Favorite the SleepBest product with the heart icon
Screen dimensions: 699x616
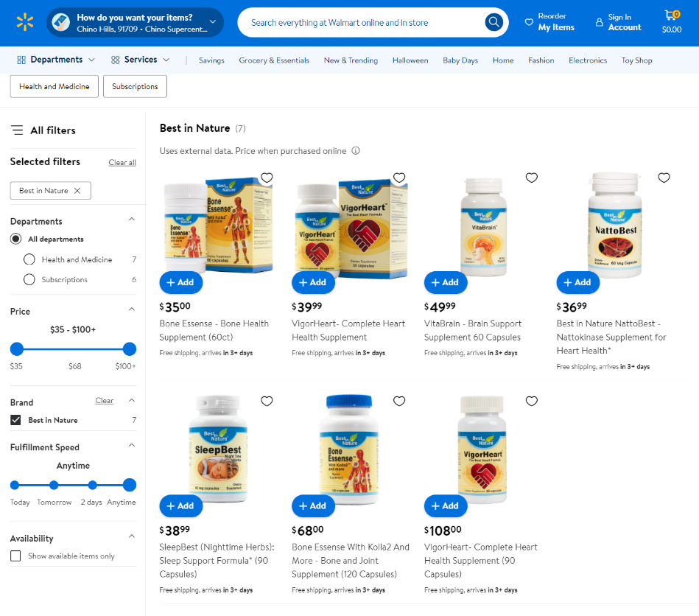point(267,401)
